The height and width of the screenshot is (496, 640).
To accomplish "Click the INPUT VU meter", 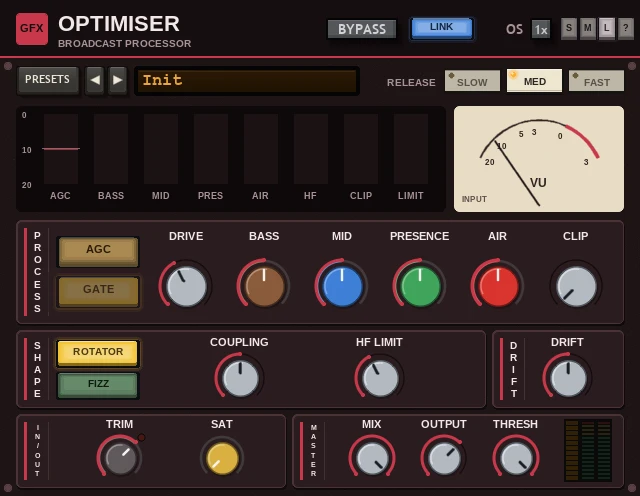I will (539, 159).
